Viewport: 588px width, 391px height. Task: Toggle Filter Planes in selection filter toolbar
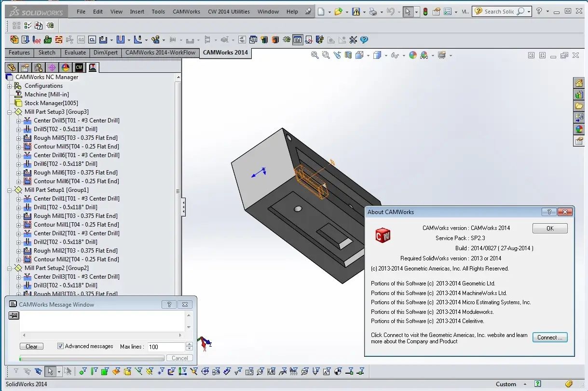pyautogui.click(x=150, y=371)
